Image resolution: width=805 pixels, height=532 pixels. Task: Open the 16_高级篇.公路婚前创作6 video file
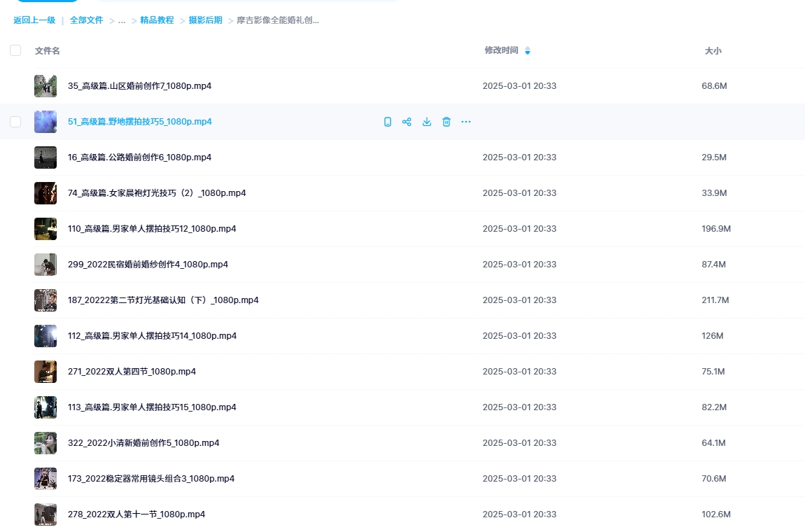(139, 157)
